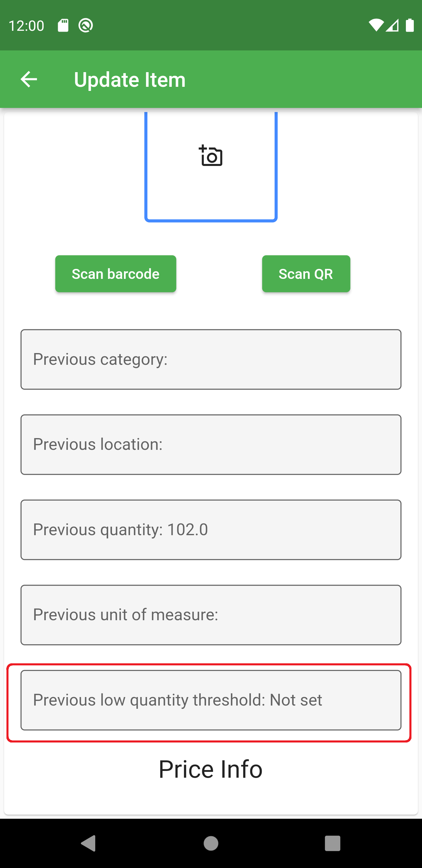Tap the Wi-Fi icon in status bar
422x868 pixels.
[x=377, y=25]
